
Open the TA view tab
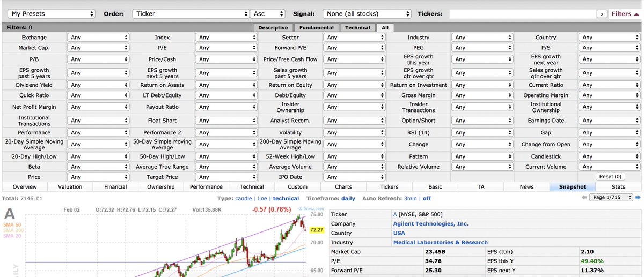pos(481,187)
